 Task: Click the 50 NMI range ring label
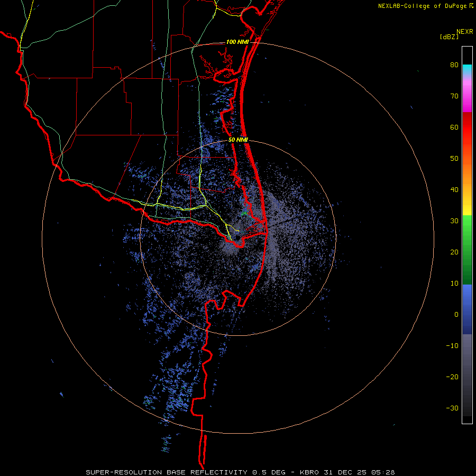click(x=239, y=140)
